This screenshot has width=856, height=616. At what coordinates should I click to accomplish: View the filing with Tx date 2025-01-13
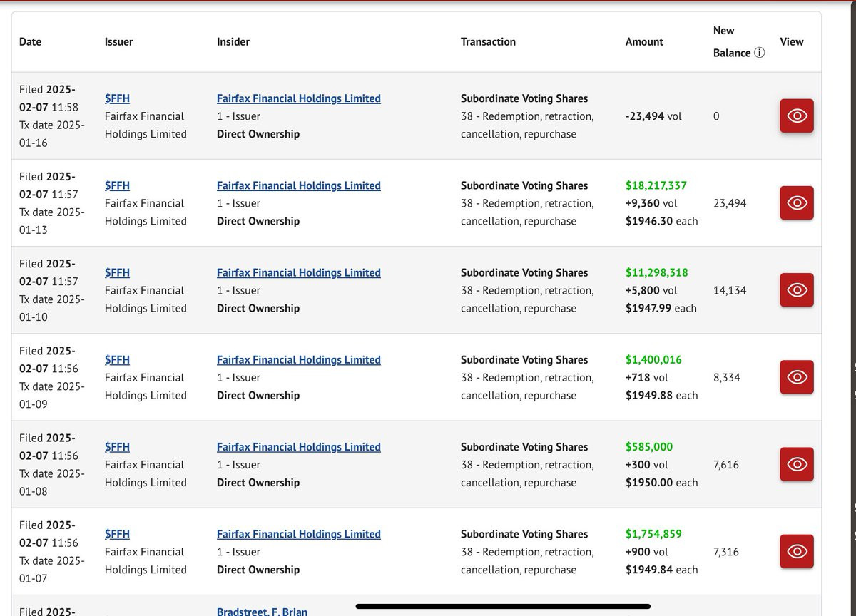pyautogui.click(x=797, y=203)
